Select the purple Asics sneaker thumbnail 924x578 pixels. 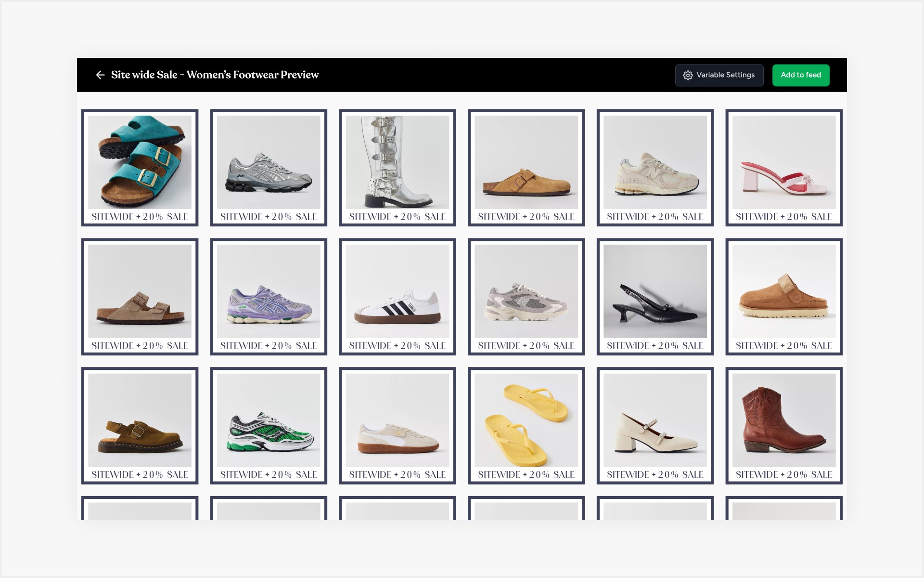coord(269,291)
